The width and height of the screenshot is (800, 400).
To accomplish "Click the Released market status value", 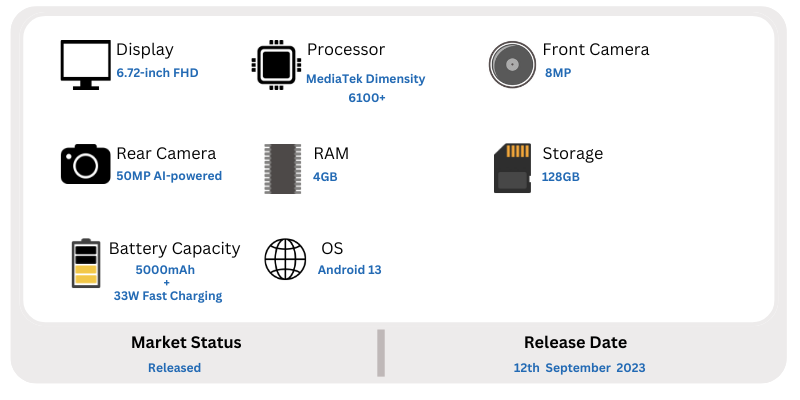I will coord(174,368).
